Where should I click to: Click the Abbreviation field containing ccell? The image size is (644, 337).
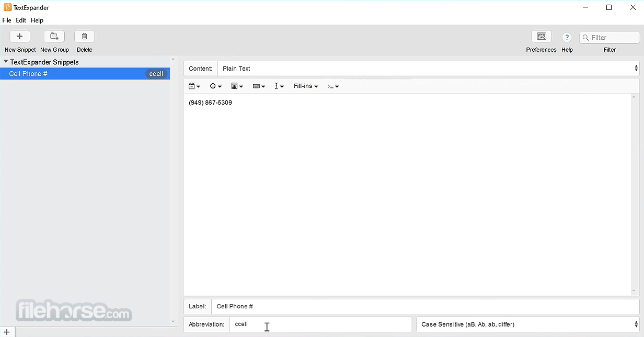pos(320,324)
